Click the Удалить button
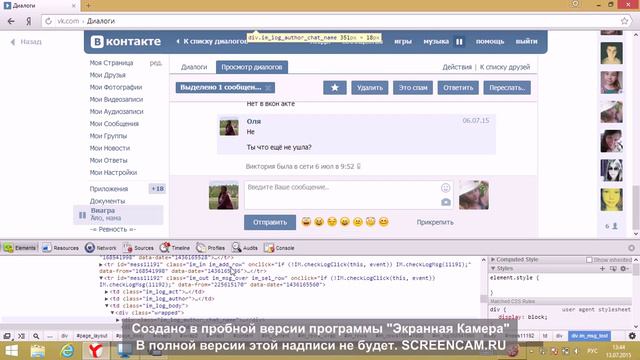This screenshot has width=640, height=360. pyautogui.click(x=370, y=87)
